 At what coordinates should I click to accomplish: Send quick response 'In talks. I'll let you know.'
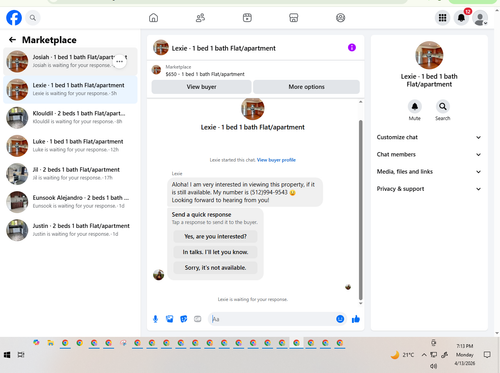215,252
